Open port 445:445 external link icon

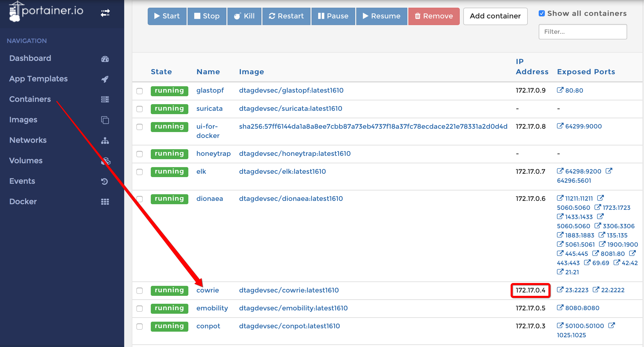560,253
